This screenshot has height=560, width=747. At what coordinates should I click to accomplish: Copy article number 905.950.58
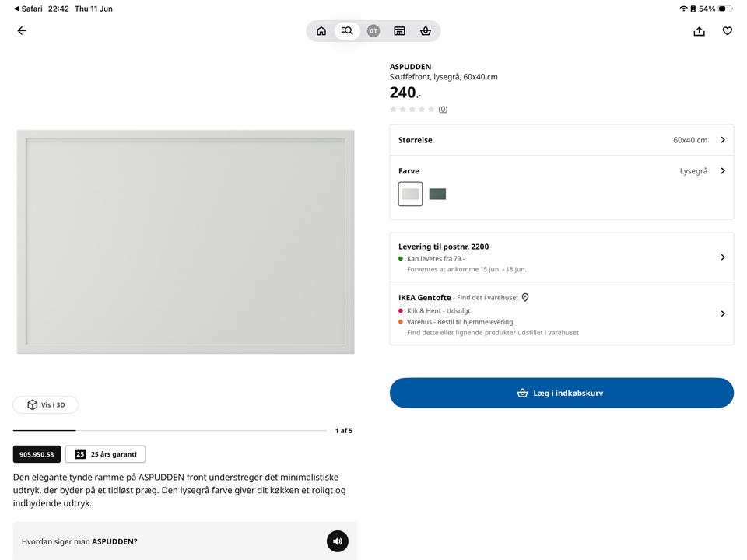pos(37,454)
